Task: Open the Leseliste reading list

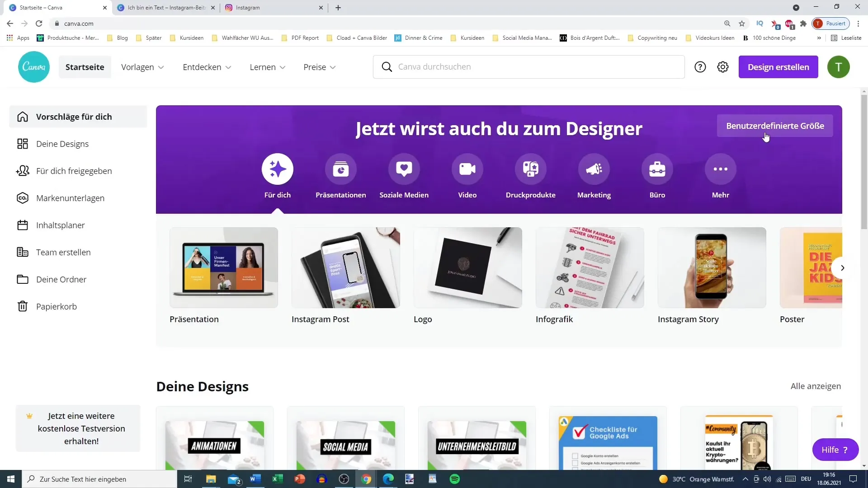Action: click(846, 38)
